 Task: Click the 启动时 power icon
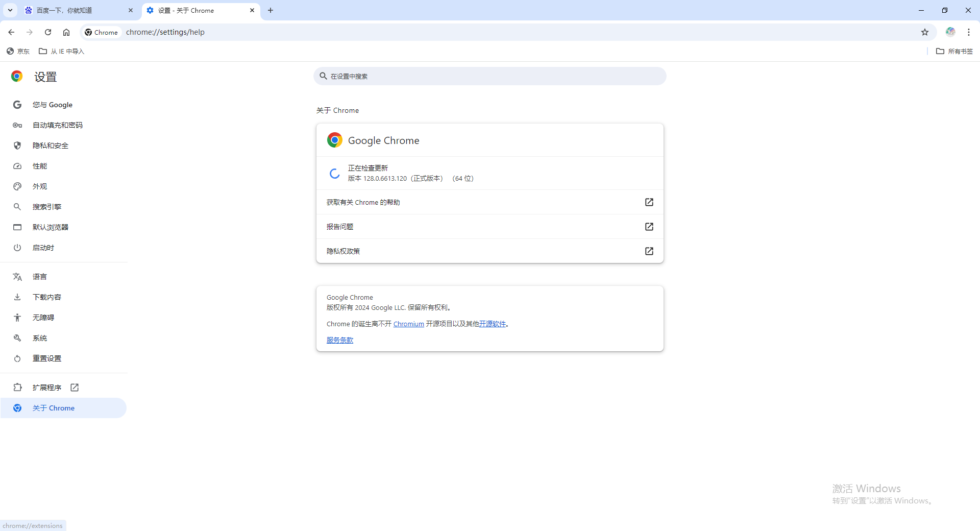tap(17, 248)
